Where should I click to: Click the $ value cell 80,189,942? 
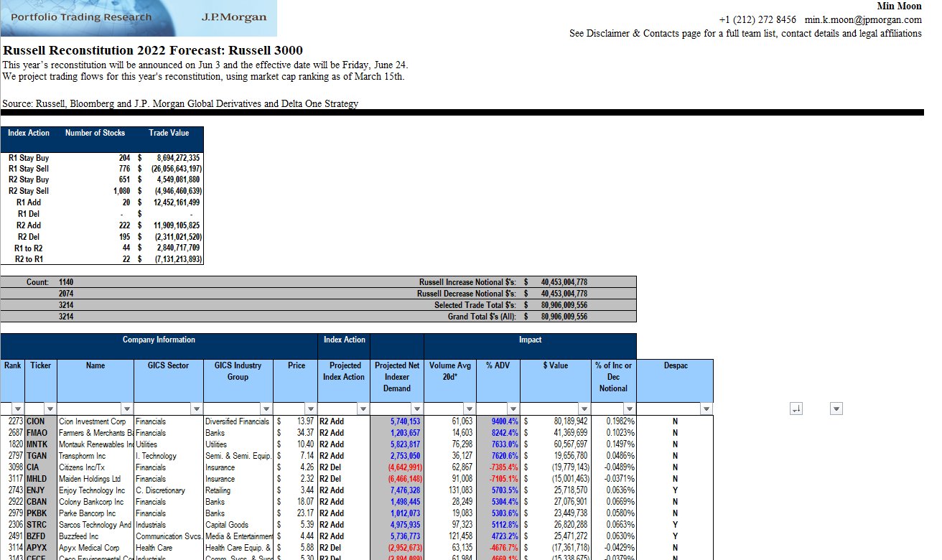coord(556,421)
